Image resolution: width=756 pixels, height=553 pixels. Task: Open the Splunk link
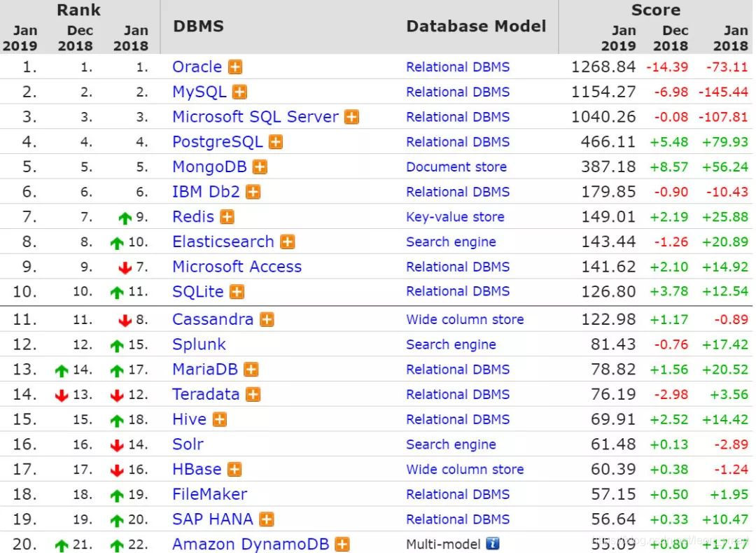click(x=199, y=344)
